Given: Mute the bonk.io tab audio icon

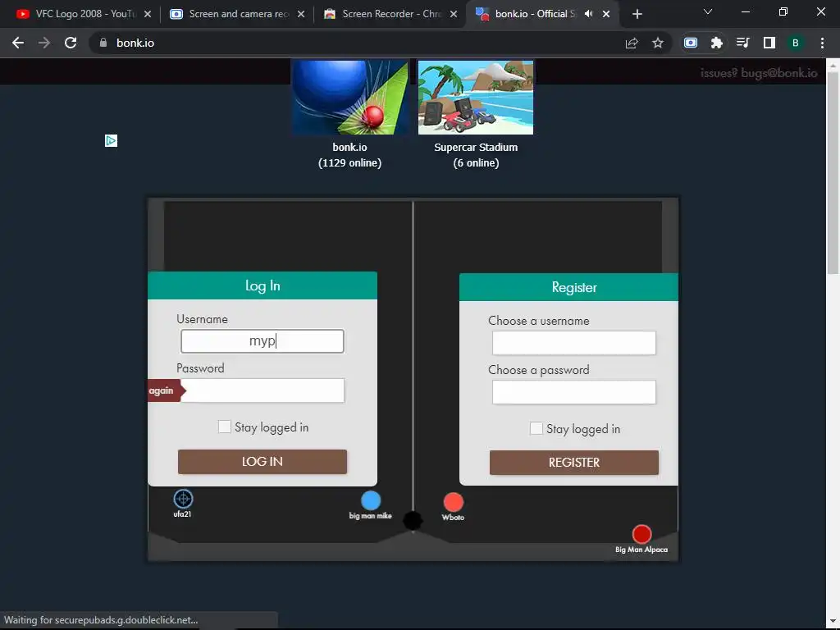Looking at the screenshot, I should 589,14.
